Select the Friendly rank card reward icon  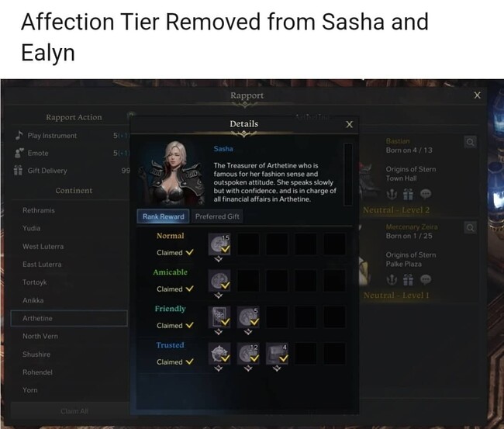pyautogui.click(x=219, y=317)
